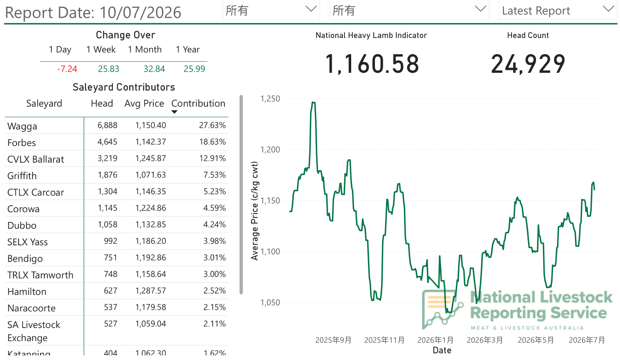Click SELX Yass average price 1,186.20

pos(150,241)
